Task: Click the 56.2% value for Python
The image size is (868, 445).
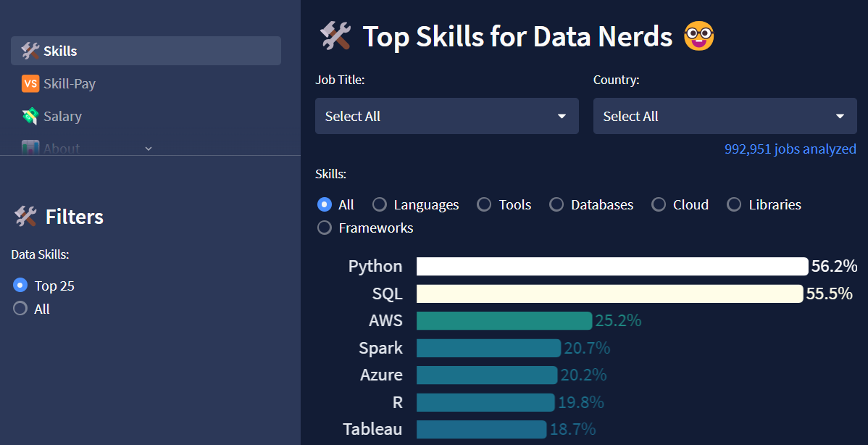Action: tap(834, 266)
